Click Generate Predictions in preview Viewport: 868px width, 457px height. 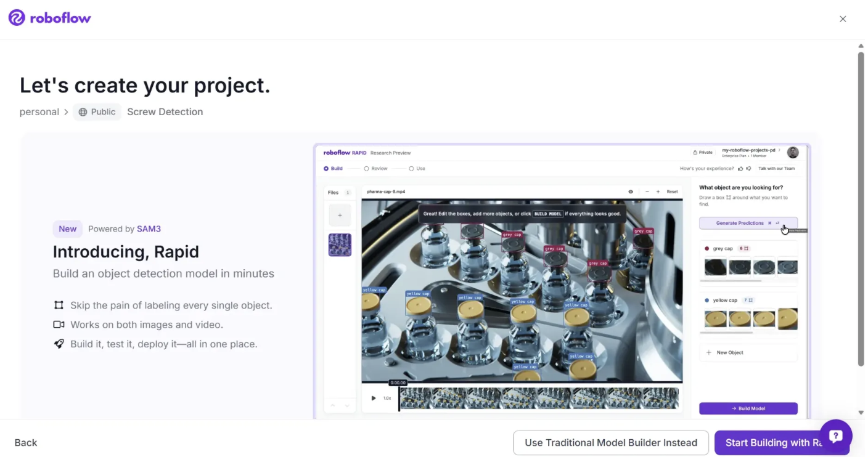coord(748,223)
